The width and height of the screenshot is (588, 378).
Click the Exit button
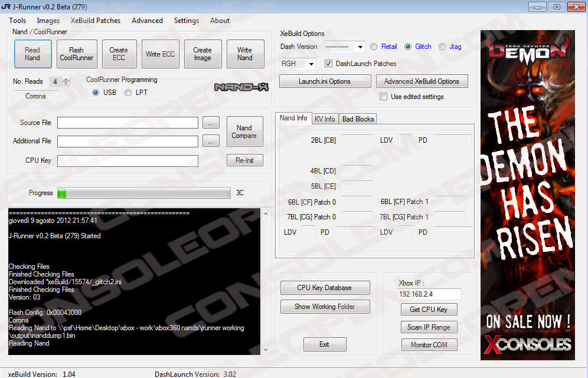pos(325,344)
